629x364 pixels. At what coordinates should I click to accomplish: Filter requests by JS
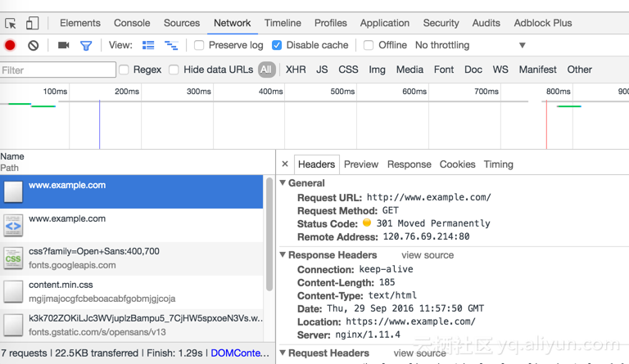(x=322, y=70)
